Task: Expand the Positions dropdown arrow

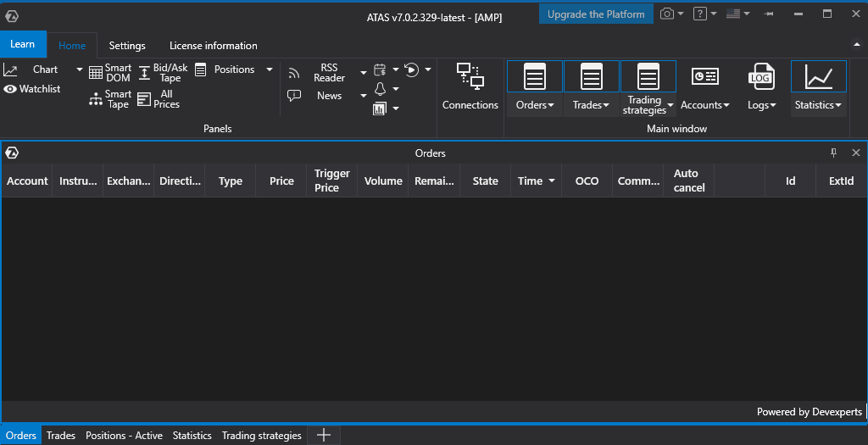Action: (270, 70)
